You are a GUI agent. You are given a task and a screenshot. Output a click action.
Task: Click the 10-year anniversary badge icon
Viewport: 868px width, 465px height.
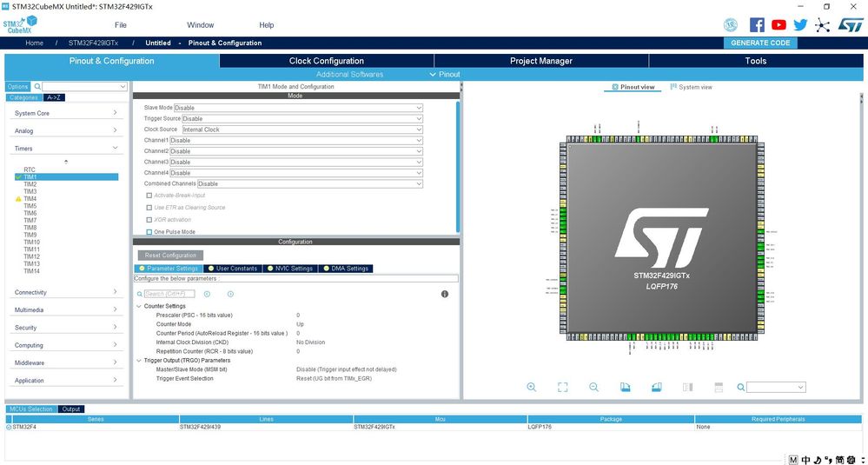point(731,25)
